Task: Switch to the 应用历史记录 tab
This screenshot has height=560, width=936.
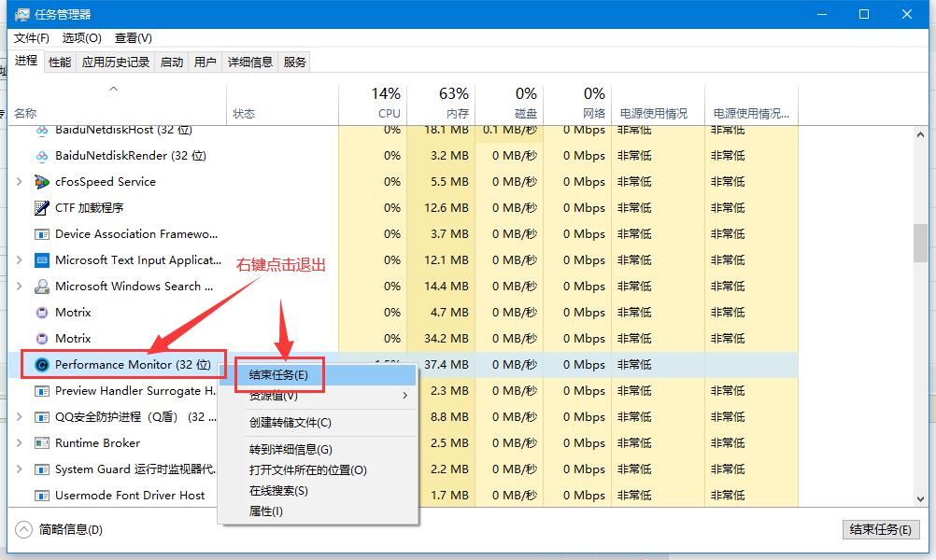Action: click(x=116, y=62)
